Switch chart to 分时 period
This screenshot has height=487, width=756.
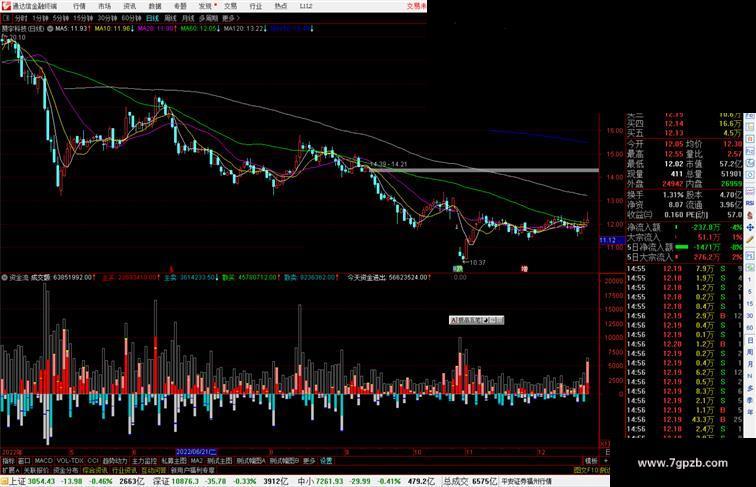coord(21,18)
